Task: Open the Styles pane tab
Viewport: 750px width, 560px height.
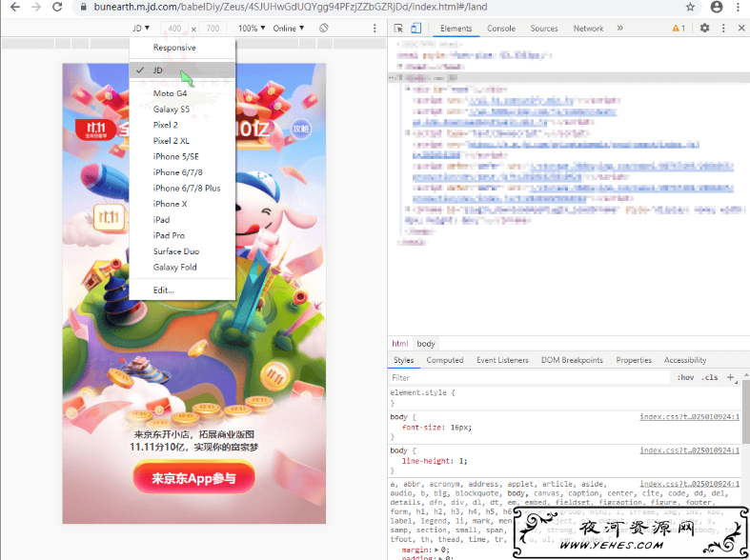Action: point(404,360)
